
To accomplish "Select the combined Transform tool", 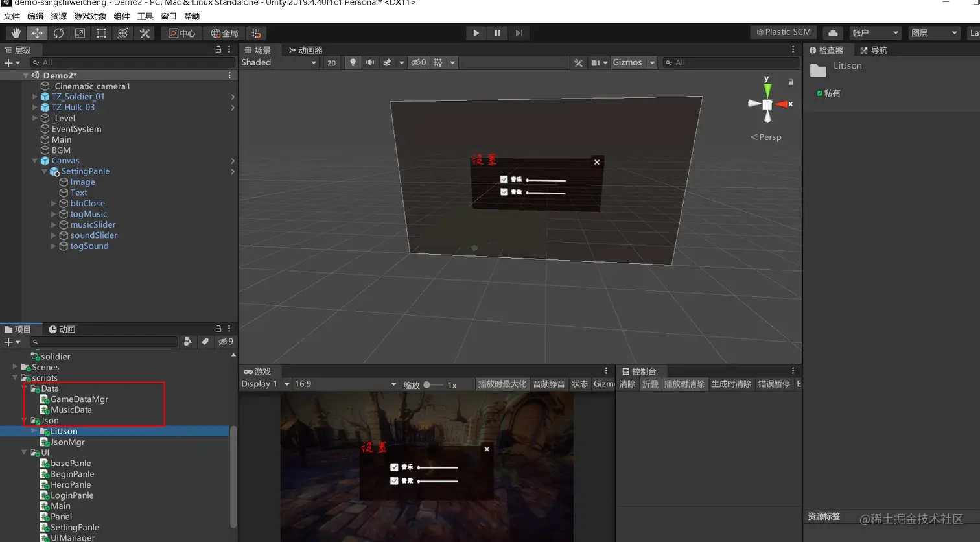I will click(122, 33).
